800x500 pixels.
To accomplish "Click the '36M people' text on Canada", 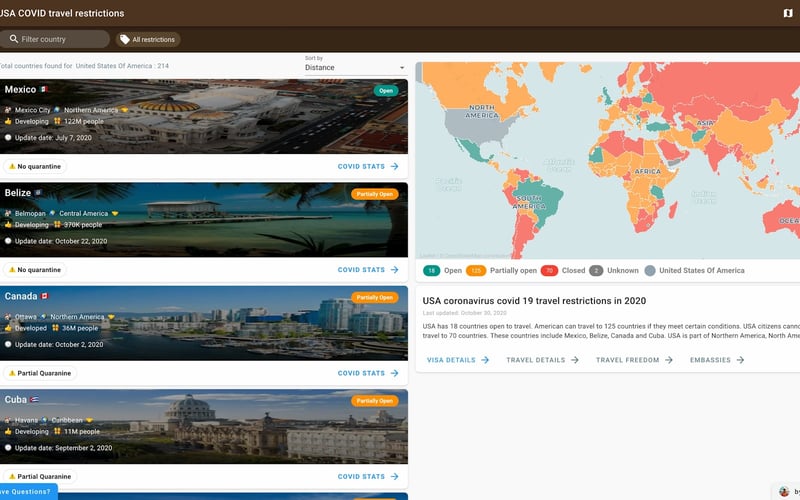I will (80, 328).
